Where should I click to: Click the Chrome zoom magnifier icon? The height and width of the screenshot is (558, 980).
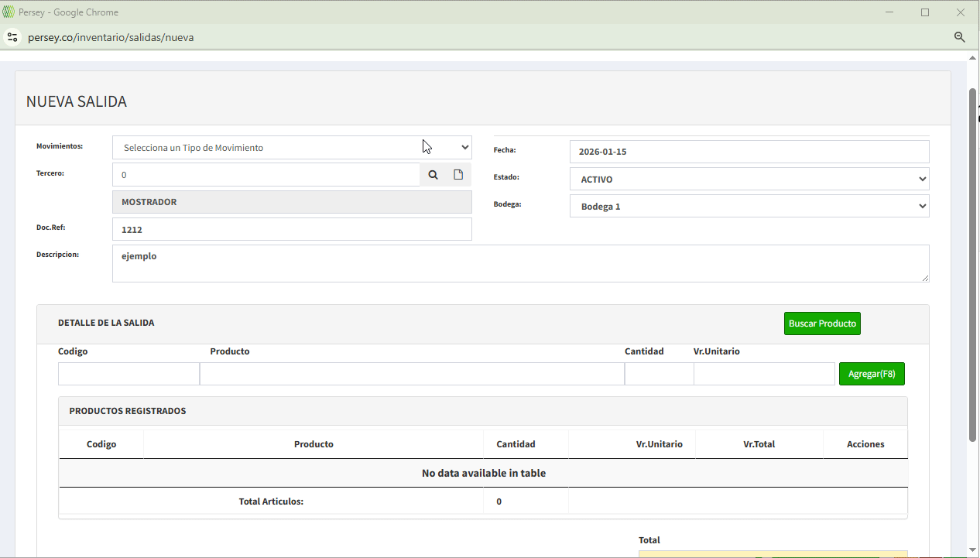(x=959, y=37)
